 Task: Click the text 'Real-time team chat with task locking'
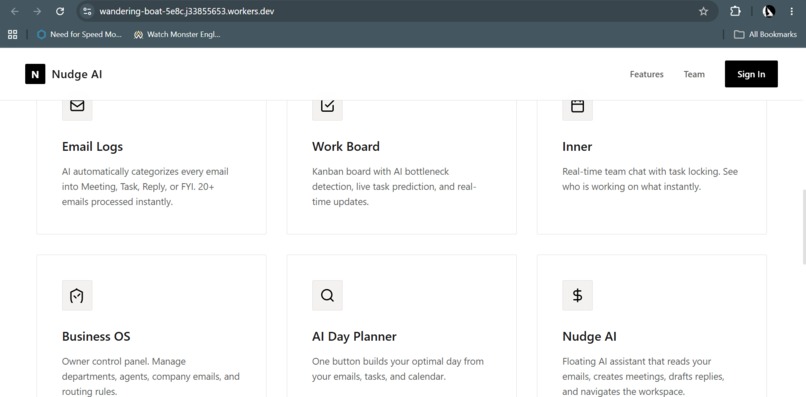pyautogui.click(x=641, y=171)
